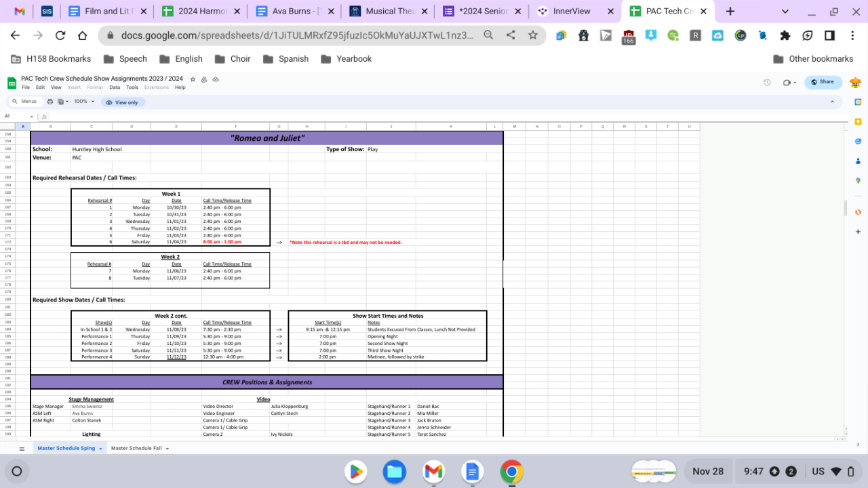868x488 pixels.
Task: Open the Help menu
Action: tap(180, 87)
